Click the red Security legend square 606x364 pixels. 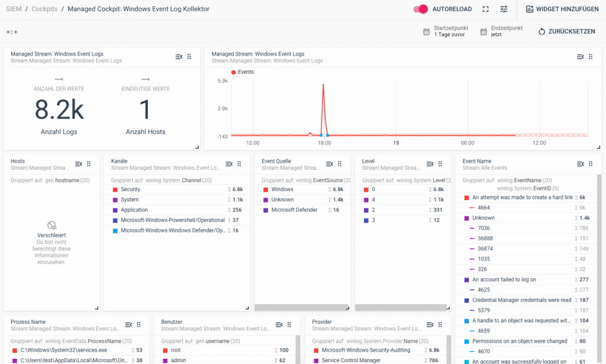click(115, 189)
